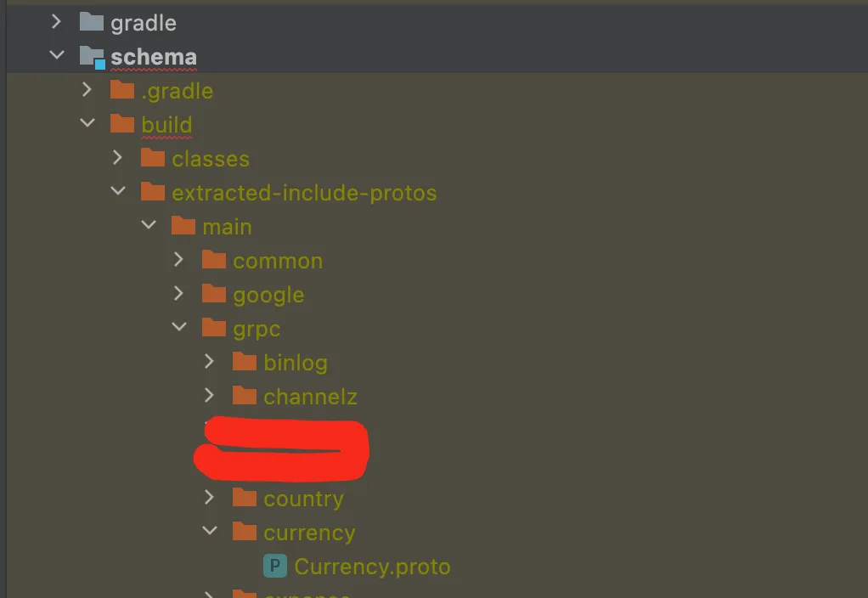Expand the classes folder
The width and height of the screenshot is (868, 598).
click(x=117, y=158)
